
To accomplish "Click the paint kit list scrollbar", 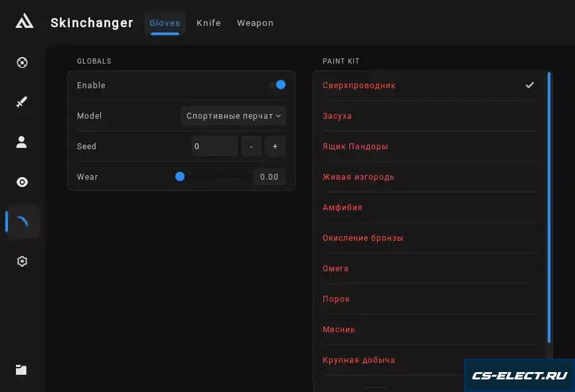I will coord(549,208).
